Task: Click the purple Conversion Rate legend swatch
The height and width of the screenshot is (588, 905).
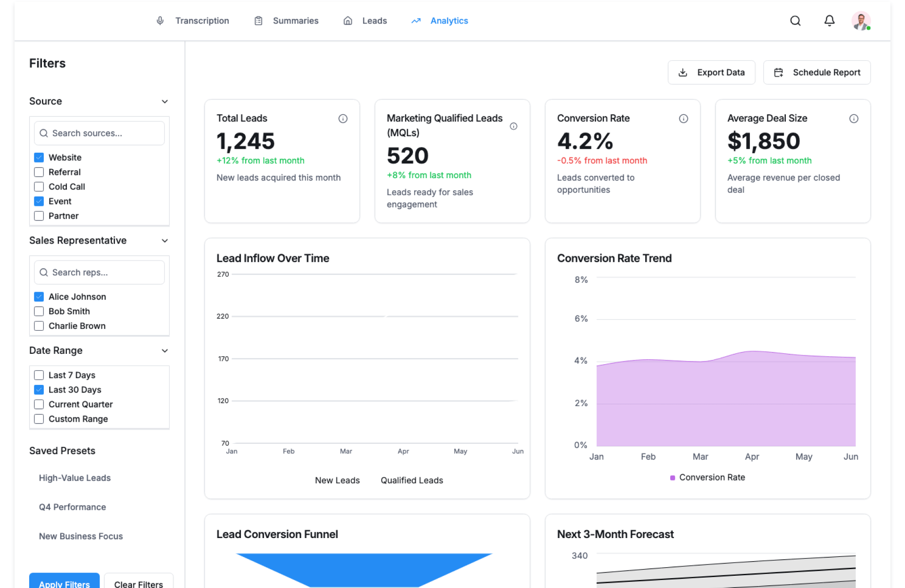Action: (673, 478)
